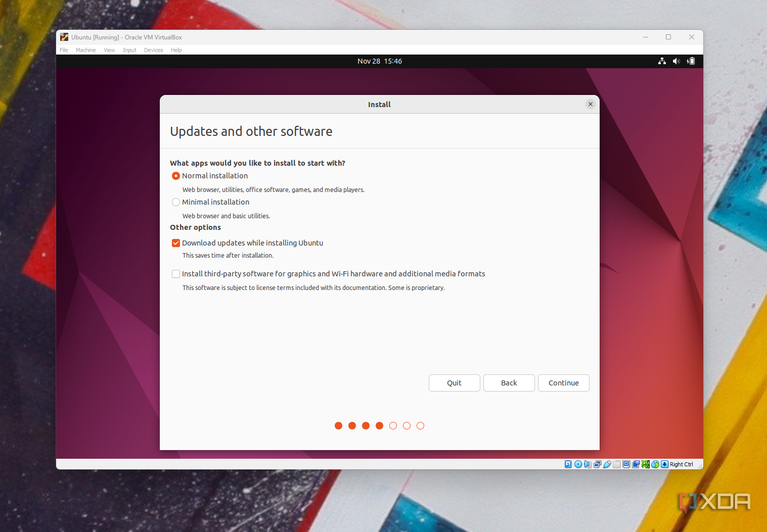
Task: Click 'This saves time after installation.' text
Action: [x=228, y=256]
